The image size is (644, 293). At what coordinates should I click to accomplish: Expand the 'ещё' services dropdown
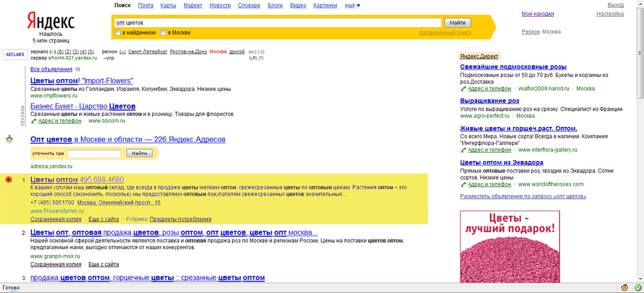(x=352, y=6)
